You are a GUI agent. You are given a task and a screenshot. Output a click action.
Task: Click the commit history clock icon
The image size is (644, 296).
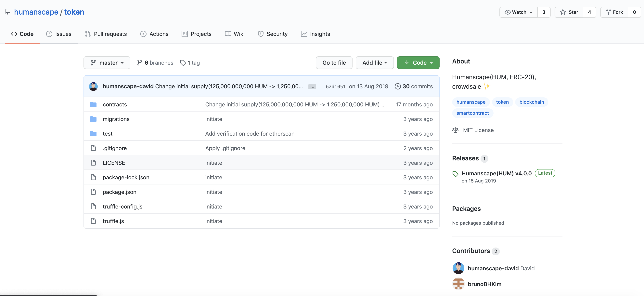[397, 86]
